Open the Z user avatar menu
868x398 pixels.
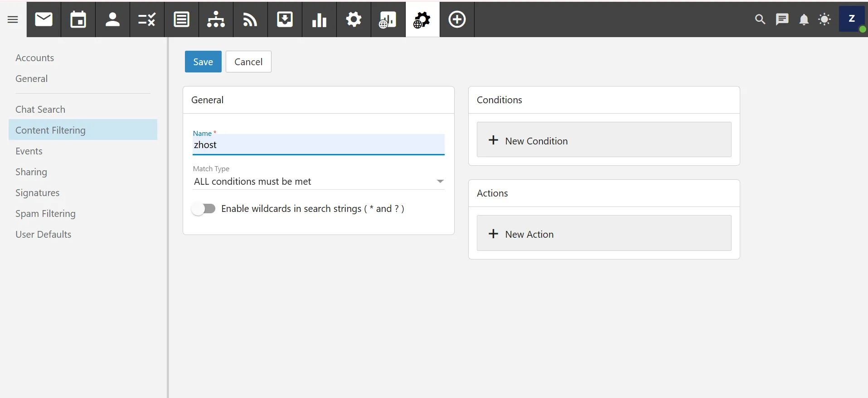point(852,19)
